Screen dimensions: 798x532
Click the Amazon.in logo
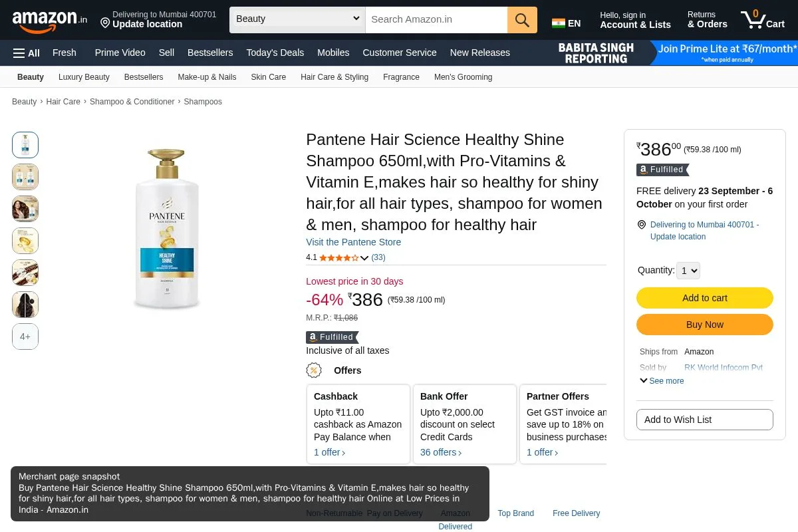click(x=50, y=20)
